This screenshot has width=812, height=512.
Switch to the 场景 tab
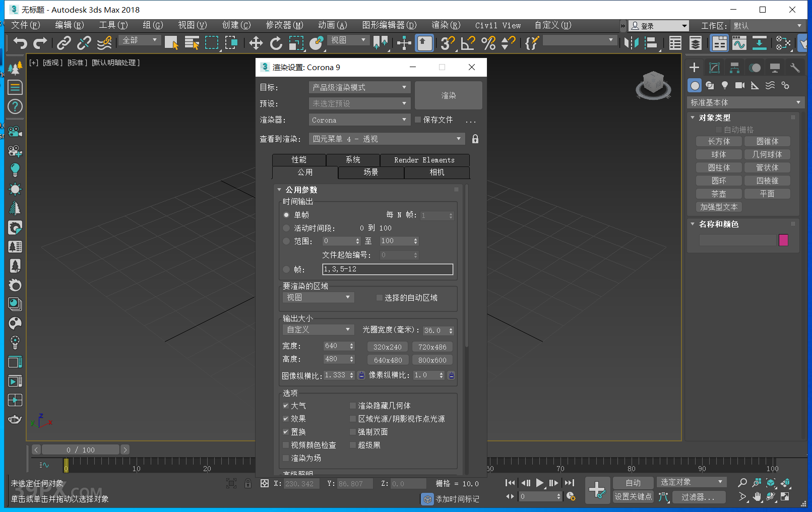[x=370, y=172]
